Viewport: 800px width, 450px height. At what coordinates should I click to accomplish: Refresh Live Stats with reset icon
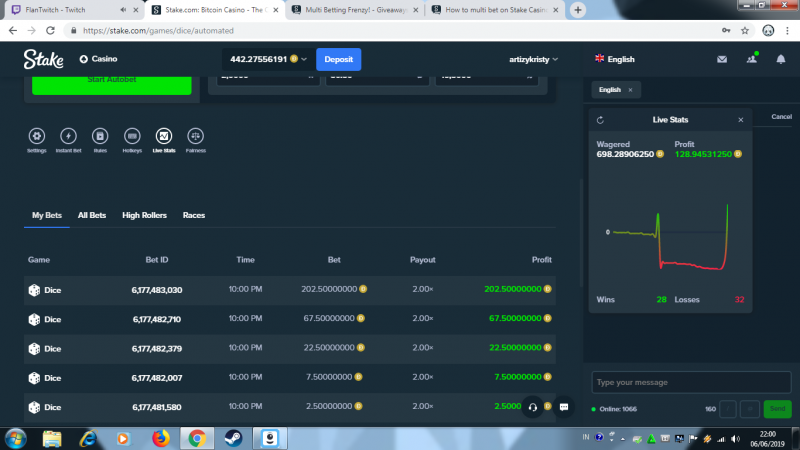[601, 120]
